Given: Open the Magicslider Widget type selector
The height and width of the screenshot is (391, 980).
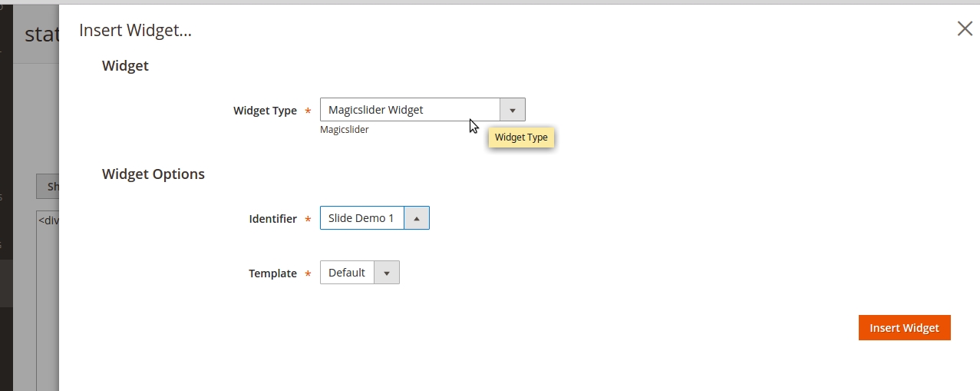Looking at the screenshot, I should pyautogui.click(x=410, y=110).
